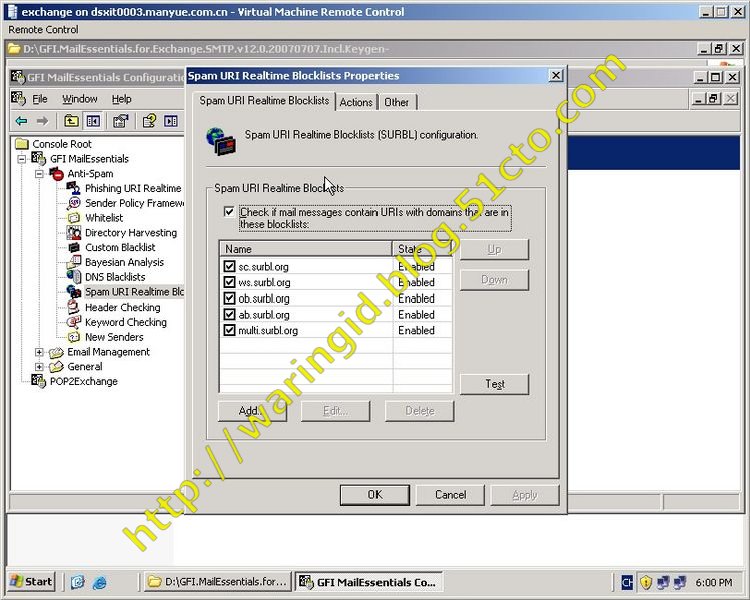
Task: Disable checking URIs against blocklists checkbox
Action: point(230,212)
